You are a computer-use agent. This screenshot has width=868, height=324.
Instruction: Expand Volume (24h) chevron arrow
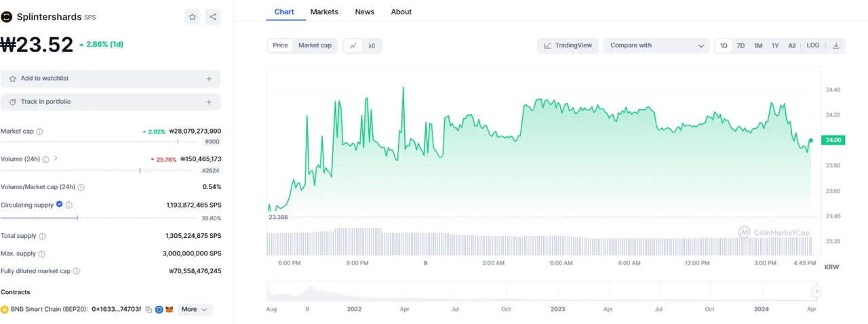point(56,159)
